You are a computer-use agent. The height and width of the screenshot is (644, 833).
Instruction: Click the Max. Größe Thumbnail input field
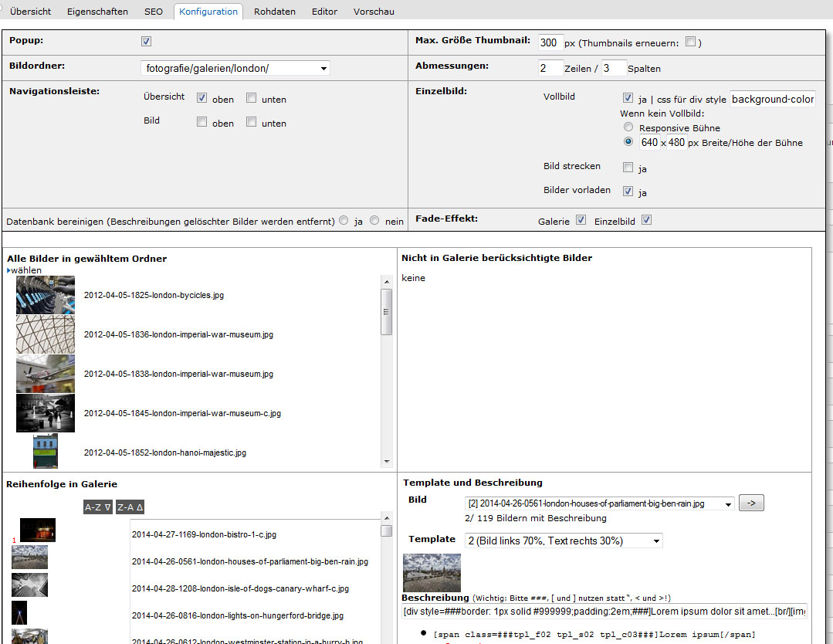pyautogui.click(x=550, y=42)
